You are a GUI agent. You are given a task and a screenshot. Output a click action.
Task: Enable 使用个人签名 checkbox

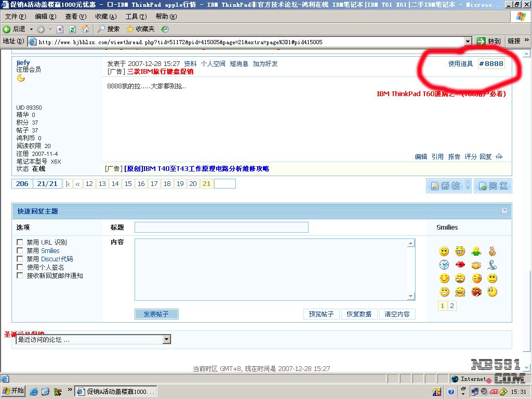(x=20, y=267)
